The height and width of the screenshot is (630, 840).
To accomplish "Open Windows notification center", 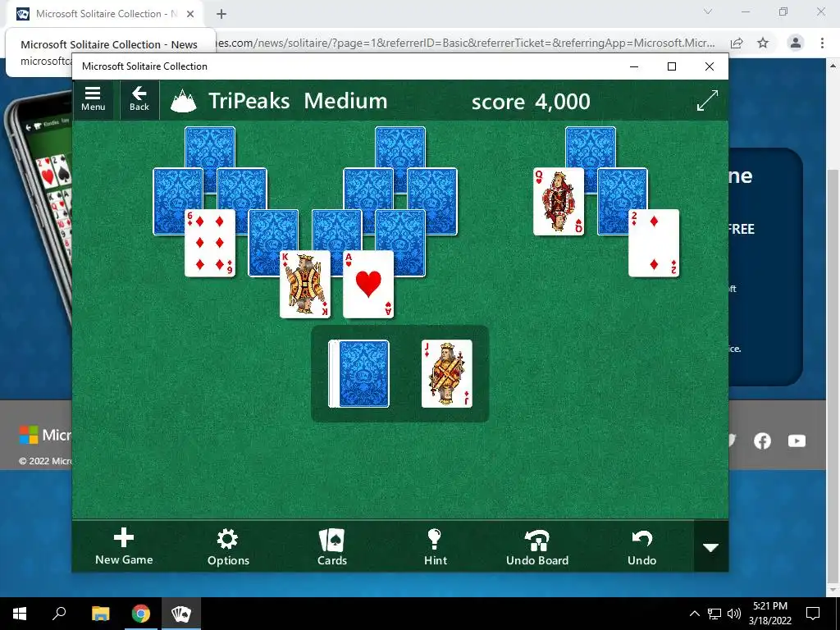I will coord(813,614).
